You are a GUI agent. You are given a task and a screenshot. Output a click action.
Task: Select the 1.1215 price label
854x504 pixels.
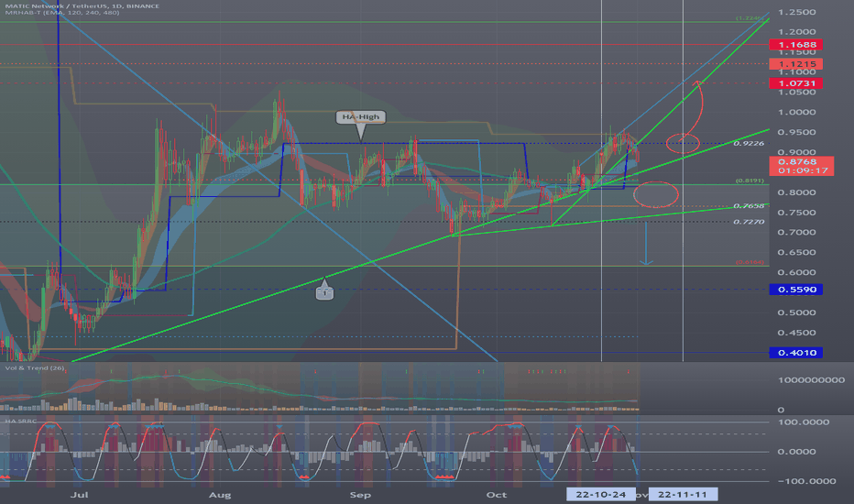click(x=795, y=64)
